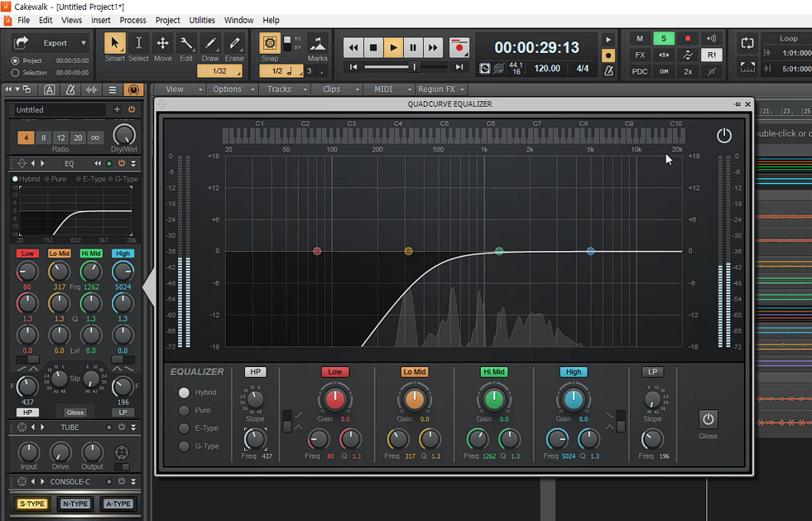This screenshot has height=521, width=812.
Task: Toggle the Gloss button in equalizer
Action: point(708,419)
